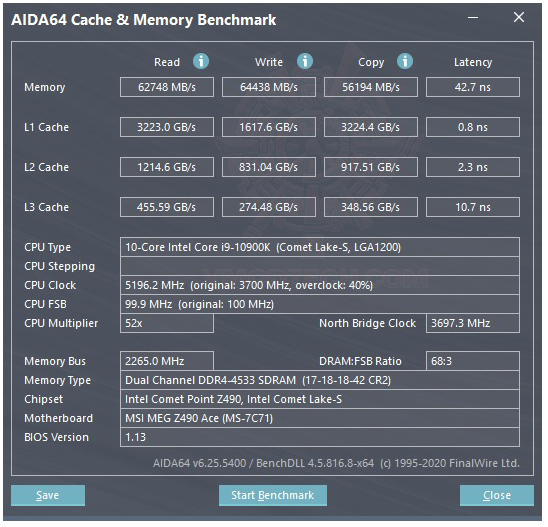Click the L3 Cache row label
The width and height of the screenshot is (548, 527).
click(46, 208)
